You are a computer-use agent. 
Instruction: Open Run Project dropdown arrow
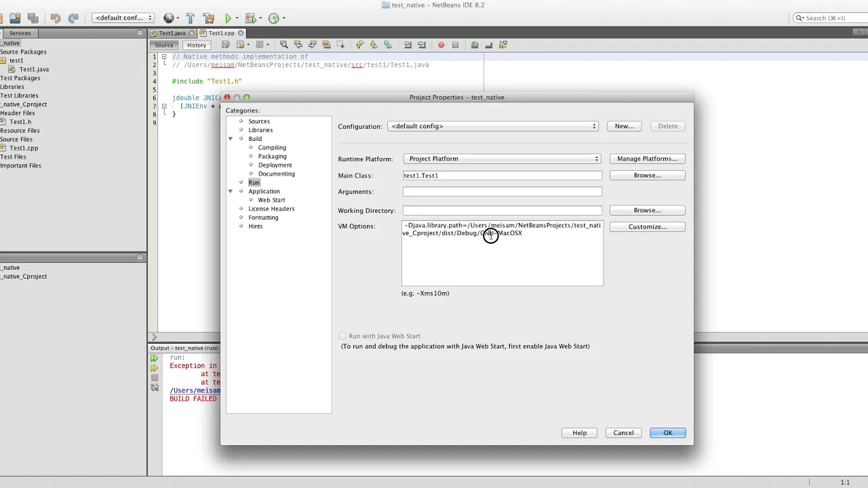click(237, 18)
